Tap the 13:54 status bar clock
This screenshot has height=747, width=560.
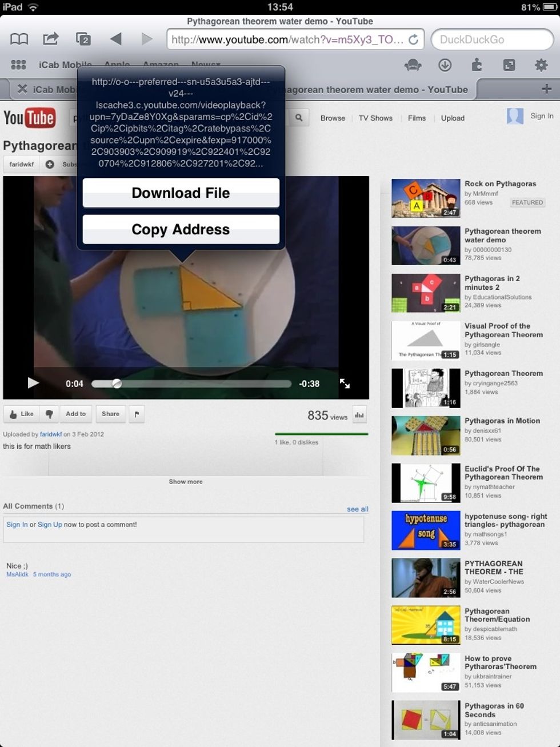(280, 7)
